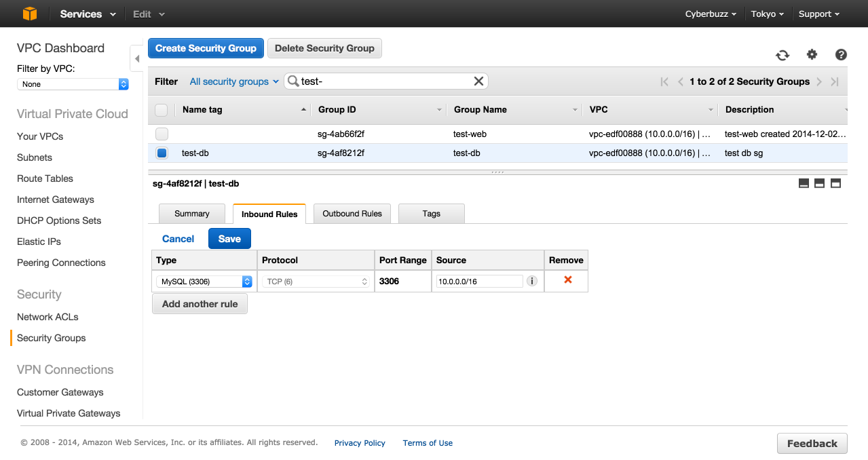Open the help question mark icon

click(841, 55)
